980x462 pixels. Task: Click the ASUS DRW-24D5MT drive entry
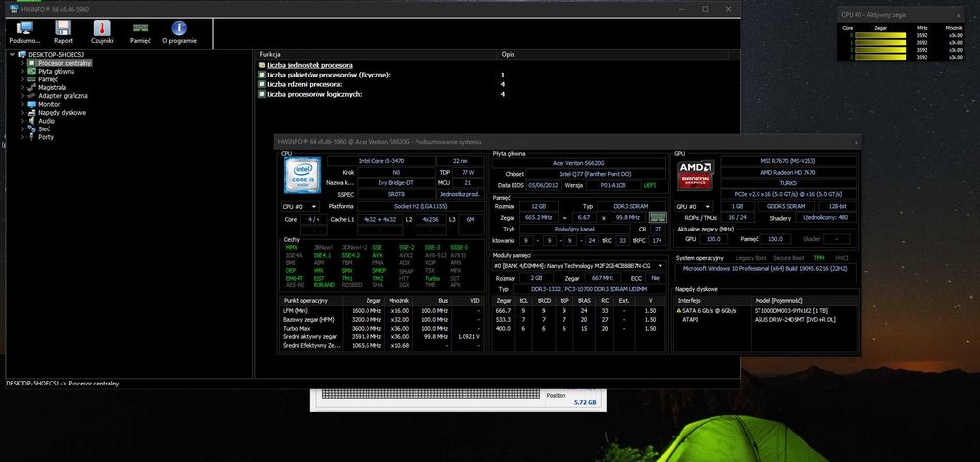[x=796, y=319]
